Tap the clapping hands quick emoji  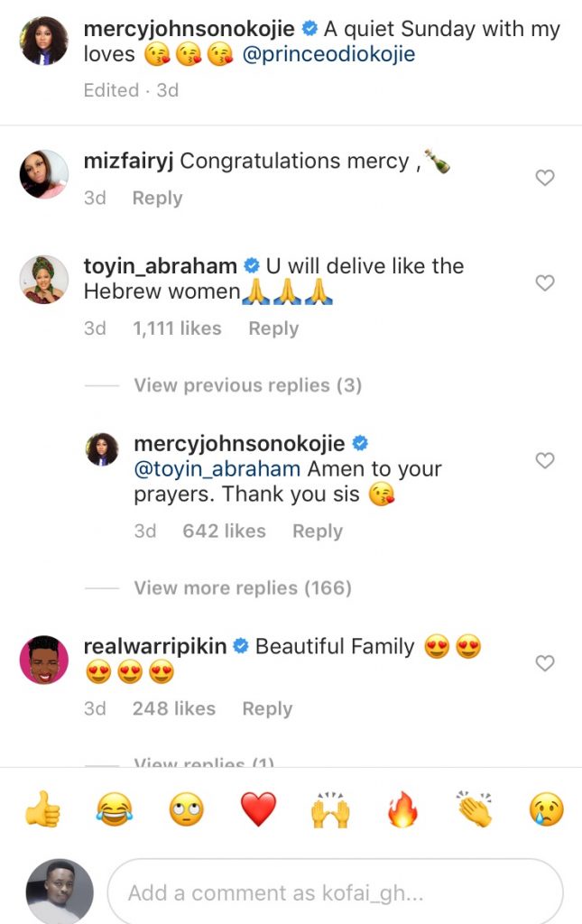point(474,808)
